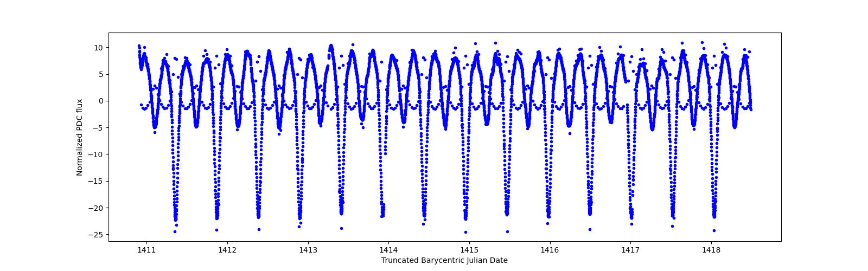Click x-axis tick label 1414
The width and height of the screenshot is (868, 271).
coord(388,250)
